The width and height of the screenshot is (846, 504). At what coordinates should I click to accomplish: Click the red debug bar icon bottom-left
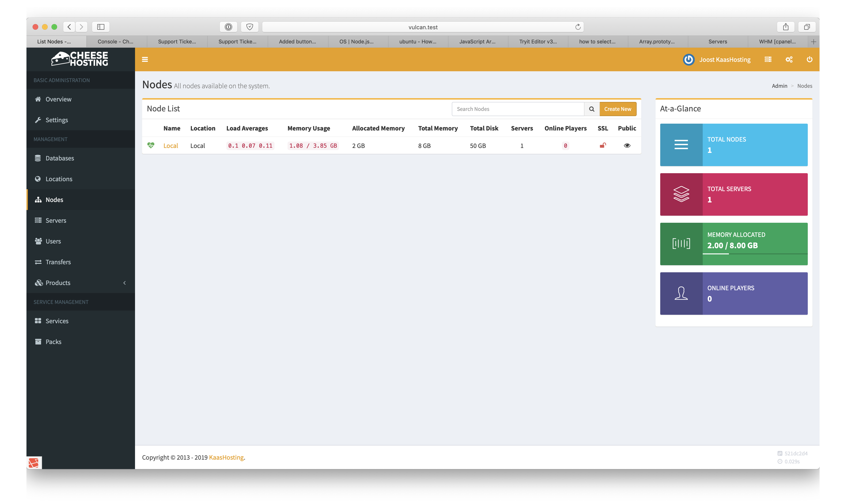coord(34,462)
